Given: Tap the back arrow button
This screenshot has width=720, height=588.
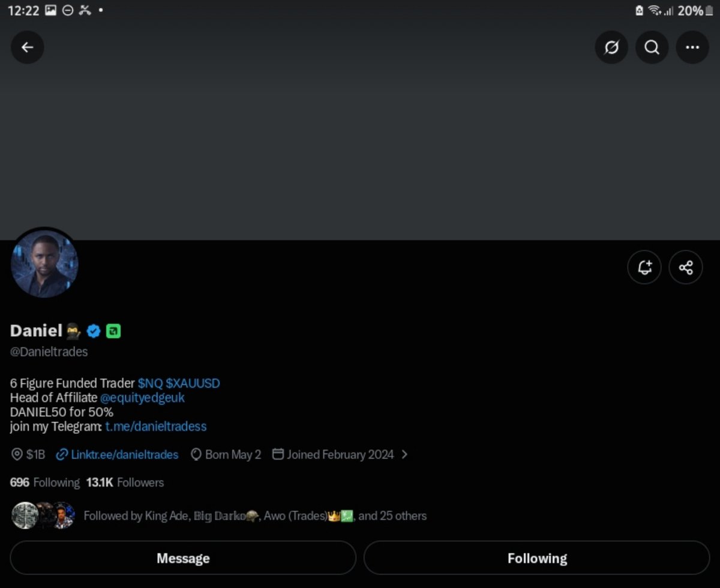Looking at the screenshot, I should (28, 47).
